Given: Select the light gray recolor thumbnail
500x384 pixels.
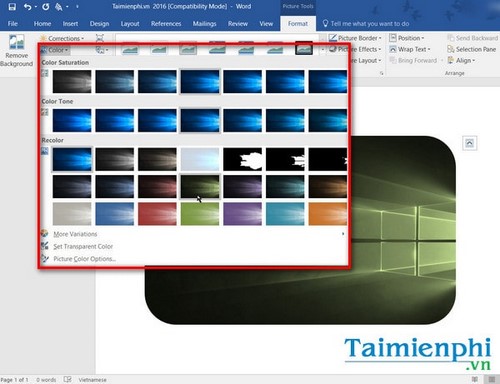Looking at the screenshot, I should 72,214.
